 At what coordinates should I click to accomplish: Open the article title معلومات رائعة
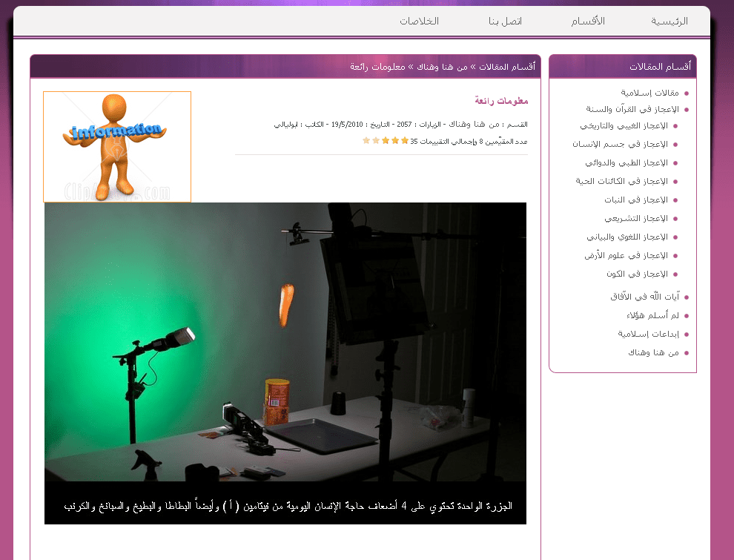click(500, 102)
